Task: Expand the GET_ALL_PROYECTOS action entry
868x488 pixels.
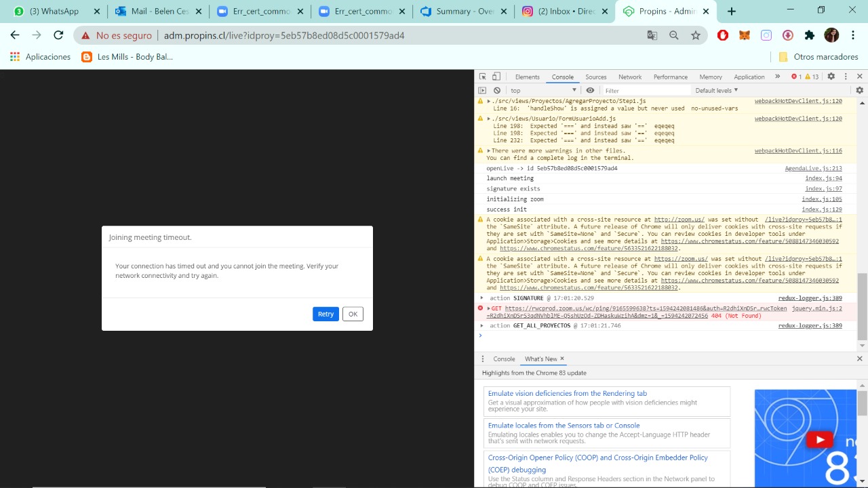Action: pyautogui.click(x=482, y=325)
